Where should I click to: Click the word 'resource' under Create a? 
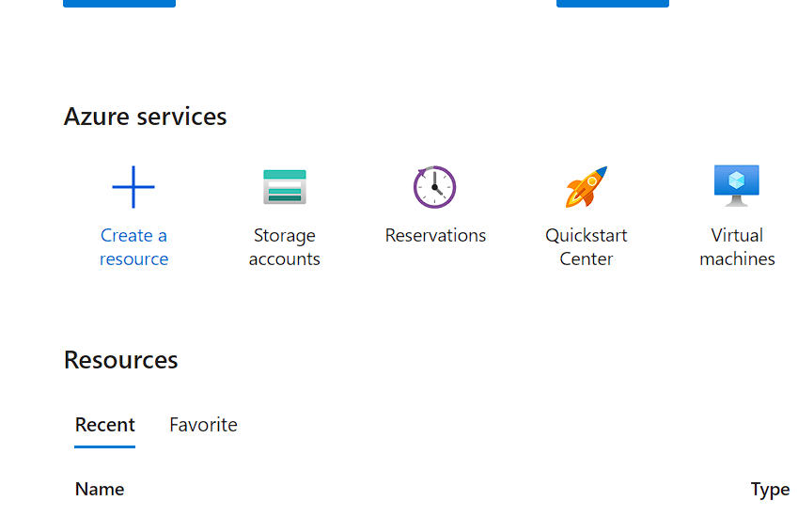(133, 259)
